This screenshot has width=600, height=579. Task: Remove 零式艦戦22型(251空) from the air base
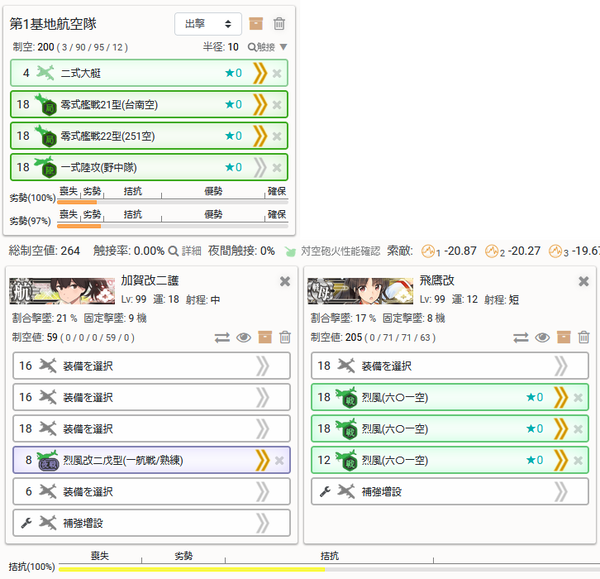(277, 136)
